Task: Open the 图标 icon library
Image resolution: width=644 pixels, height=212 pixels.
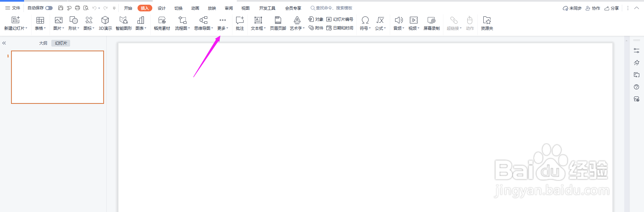Action: tap(89, 20)
